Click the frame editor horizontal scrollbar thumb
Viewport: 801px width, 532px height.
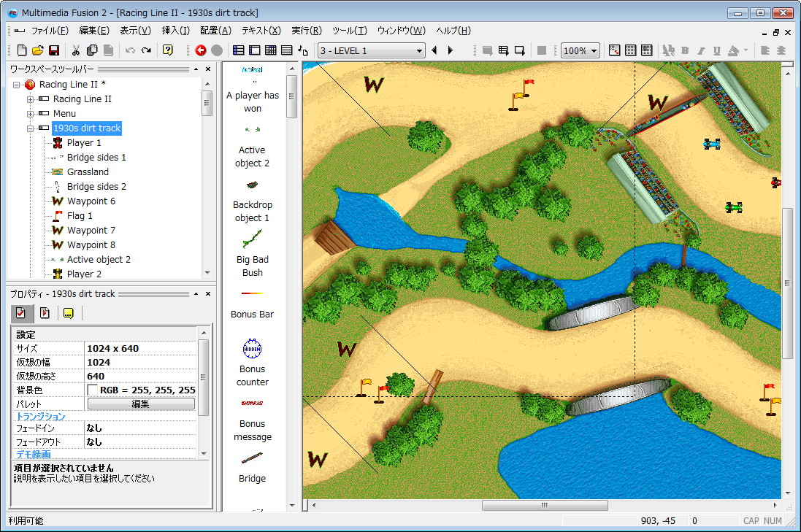(x=545, y=505)
